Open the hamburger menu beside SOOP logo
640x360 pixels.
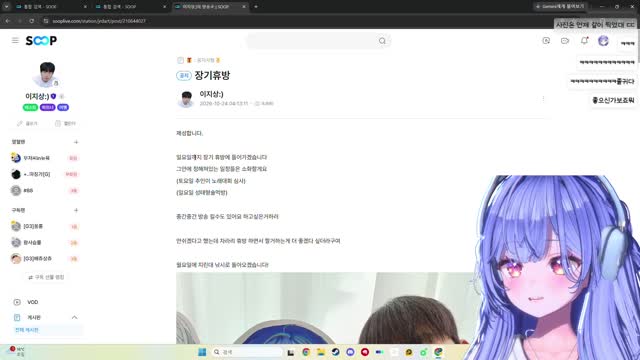coord(15,40)
